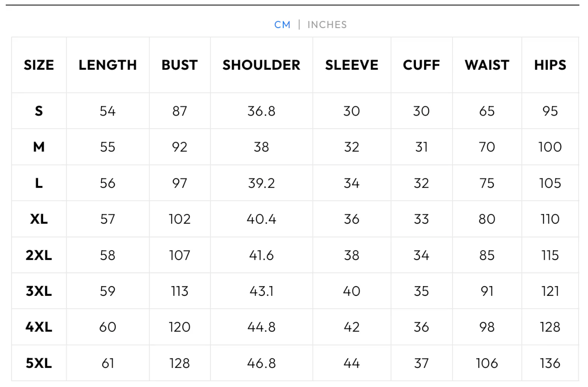Click the HIPS column header
This screenshot has height=387, width=588.
tap(550, 65)
